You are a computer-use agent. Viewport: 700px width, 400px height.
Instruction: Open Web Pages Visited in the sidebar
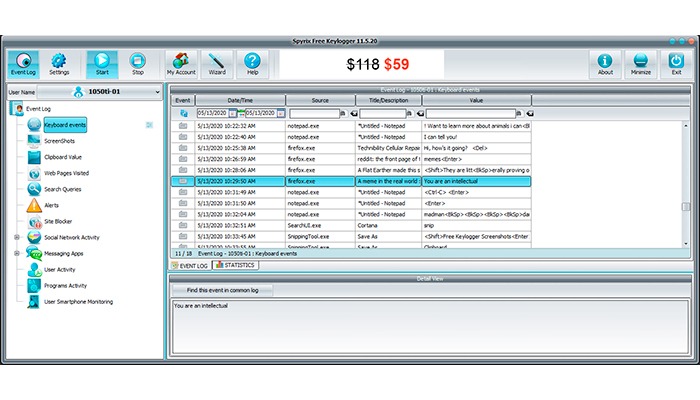point(66,173)
